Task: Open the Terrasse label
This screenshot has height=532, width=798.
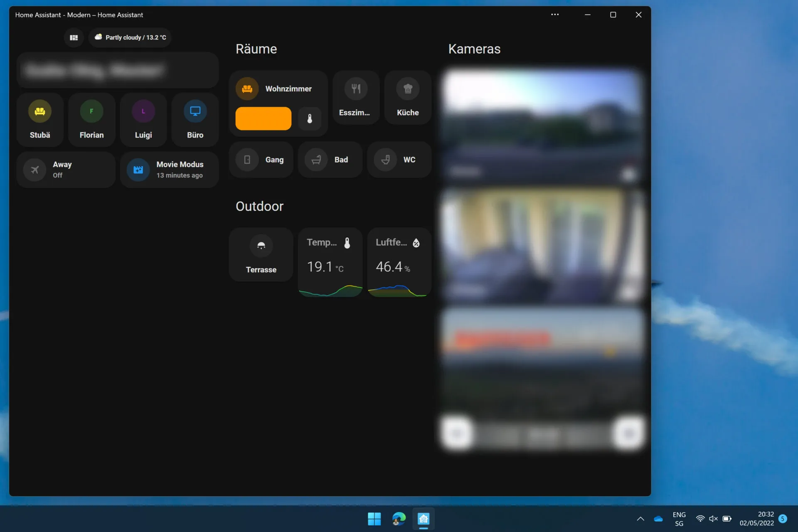Action: (261, 270)
